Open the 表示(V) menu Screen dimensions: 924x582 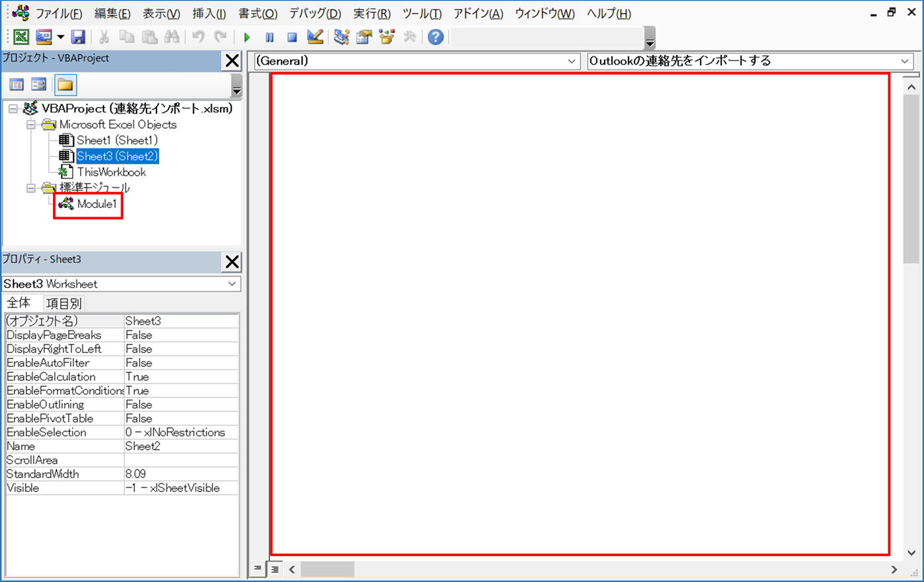point(162,13)
